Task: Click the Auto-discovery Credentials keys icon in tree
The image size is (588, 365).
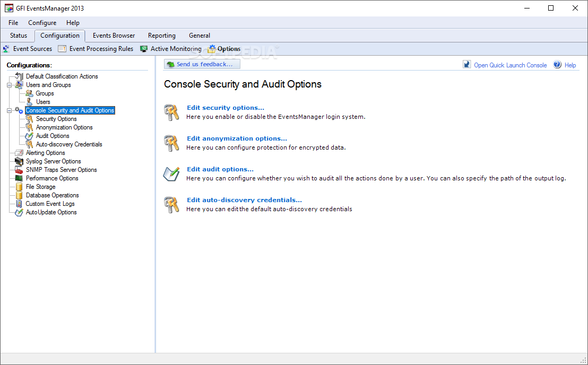Action: click(29, 144)
